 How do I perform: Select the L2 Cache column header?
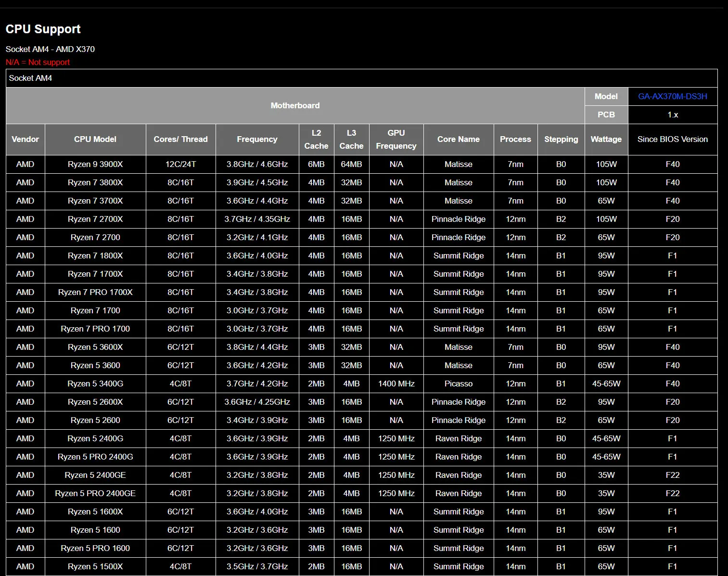(x=316, y=139)
